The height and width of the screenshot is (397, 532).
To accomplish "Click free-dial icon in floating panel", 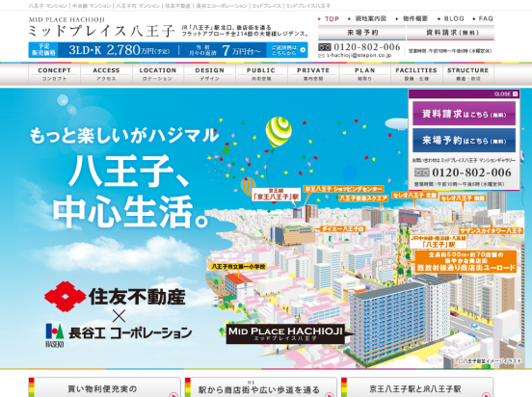I will tap(422, 172).
